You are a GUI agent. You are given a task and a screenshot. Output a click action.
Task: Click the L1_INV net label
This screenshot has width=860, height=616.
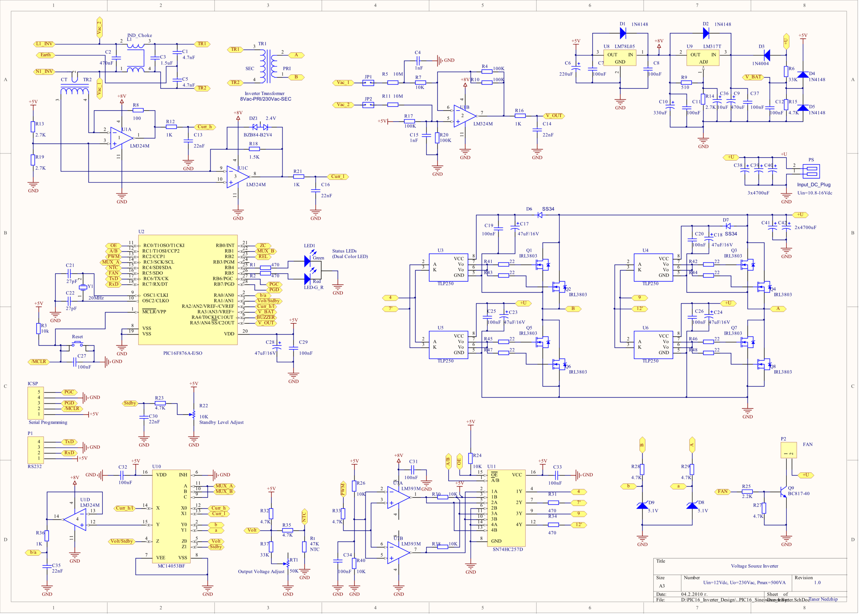click(44, 44)
